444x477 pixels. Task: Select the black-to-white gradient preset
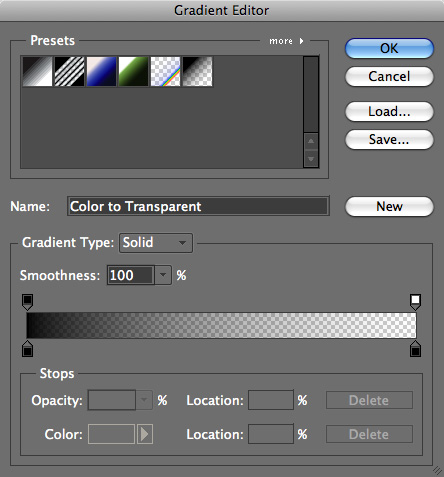[x=37, y=71]
